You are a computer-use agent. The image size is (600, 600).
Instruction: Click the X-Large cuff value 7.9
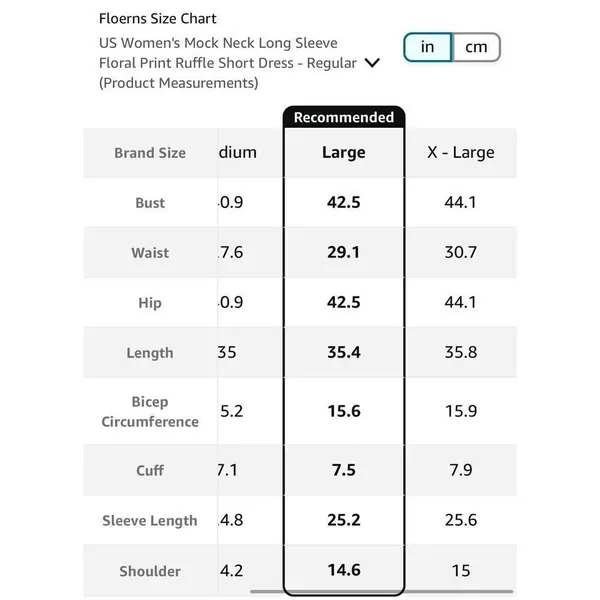pyautogui.click(x=461, y=470)
